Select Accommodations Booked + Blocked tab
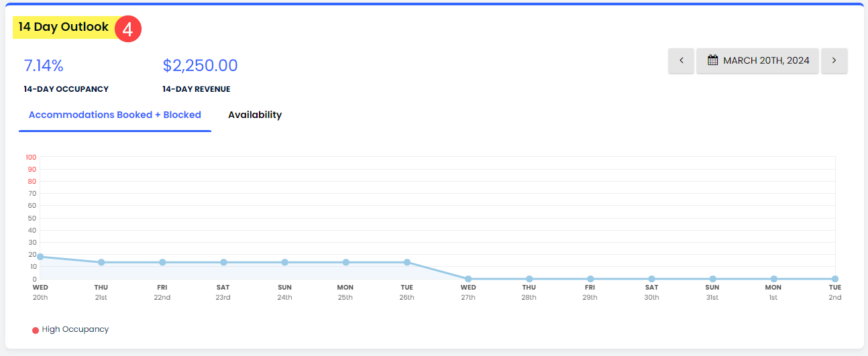Image resolution: width=868 pixels, height=356 pixels. pos(115,115)
